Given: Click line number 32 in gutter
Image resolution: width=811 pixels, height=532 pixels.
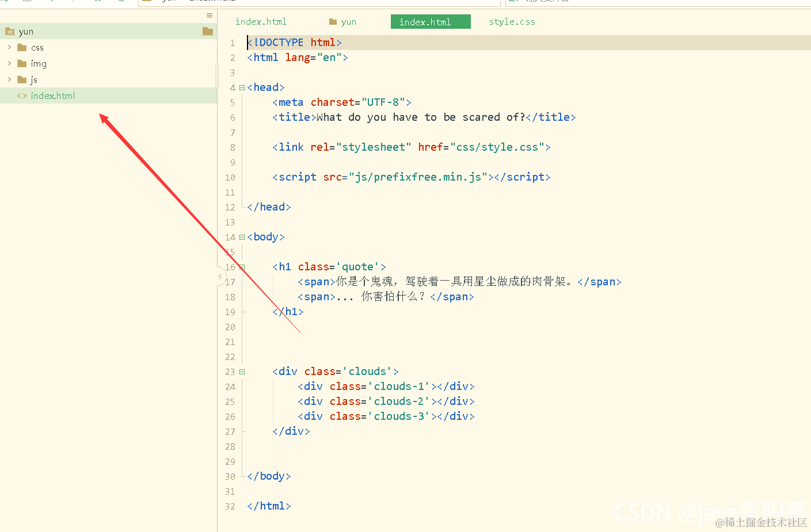Looking at the screenshot, I should [x=230, y=507].
